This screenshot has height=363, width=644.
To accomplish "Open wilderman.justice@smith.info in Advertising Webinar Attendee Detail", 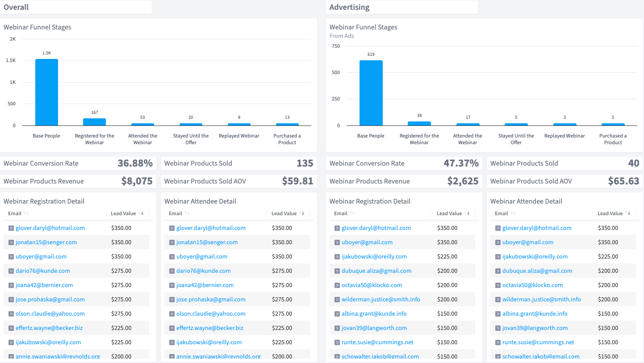I will pos(541,299).
